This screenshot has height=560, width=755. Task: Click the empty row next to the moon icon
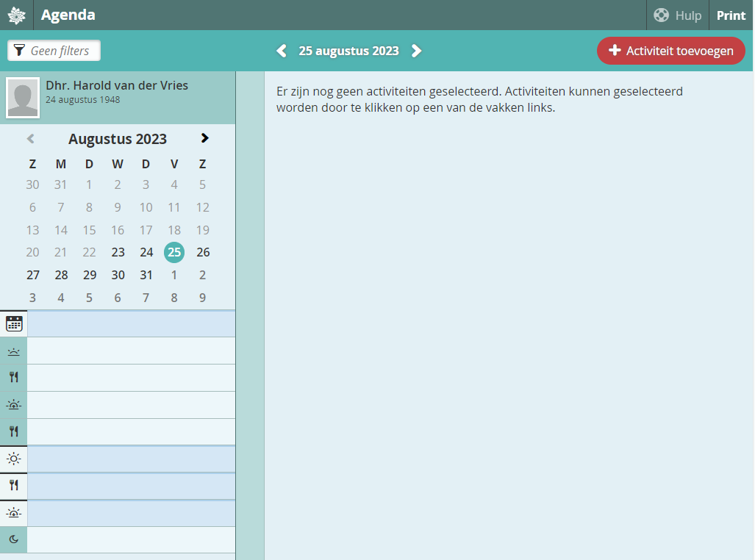click(x=131, y=539)
